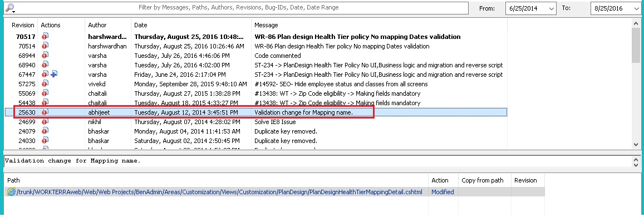Click the modified action icon for revision 25630

(x=45, y=112)
